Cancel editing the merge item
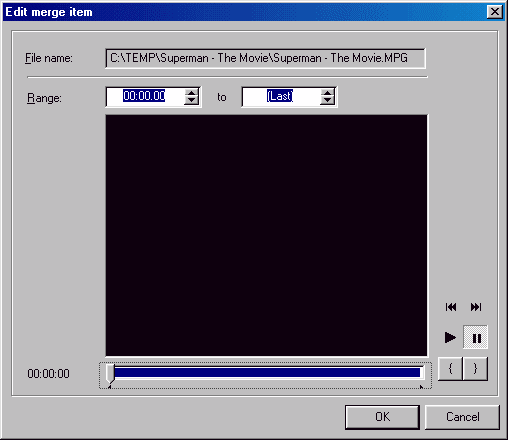 tap(463, 417)
